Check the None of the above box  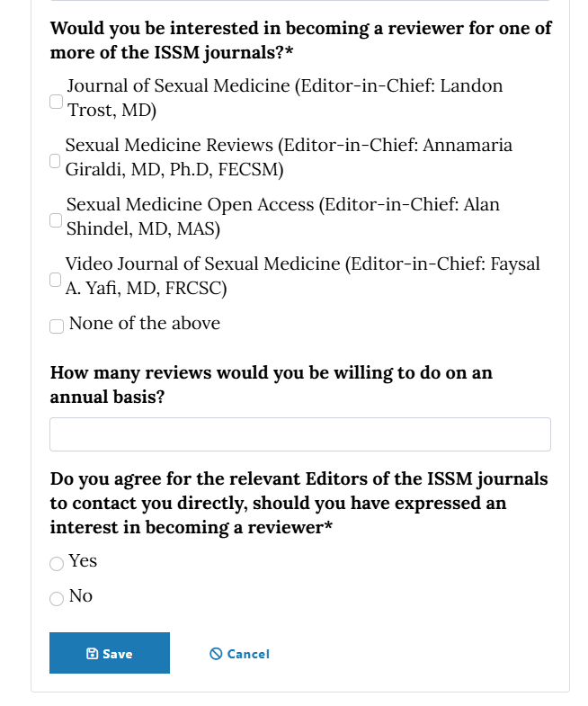click(x=57, y=326)
